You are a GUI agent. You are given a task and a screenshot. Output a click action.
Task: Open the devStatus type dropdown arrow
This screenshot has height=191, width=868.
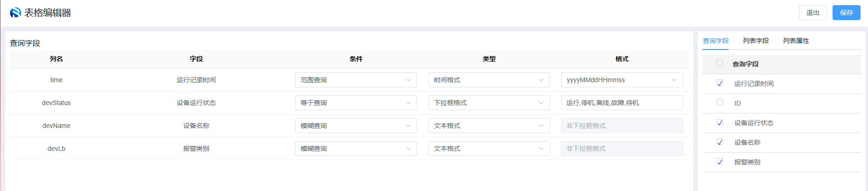coord(541,103)
